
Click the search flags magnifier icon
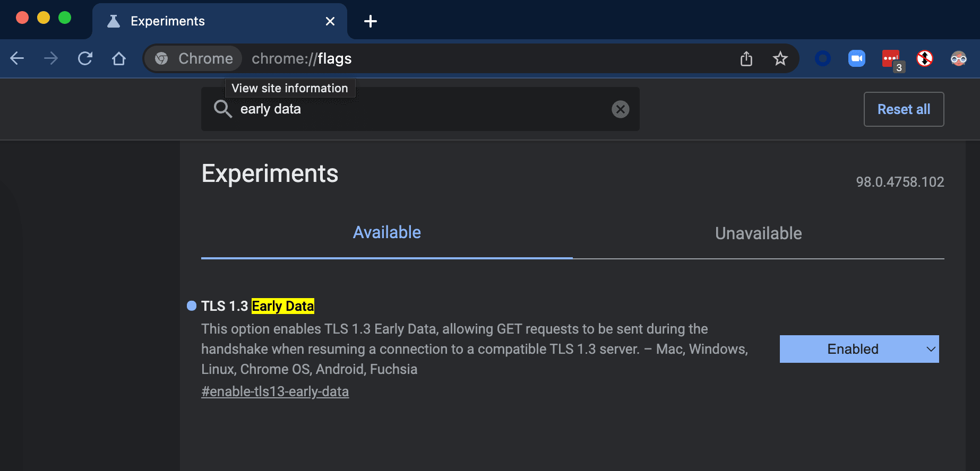pos(222,109)
